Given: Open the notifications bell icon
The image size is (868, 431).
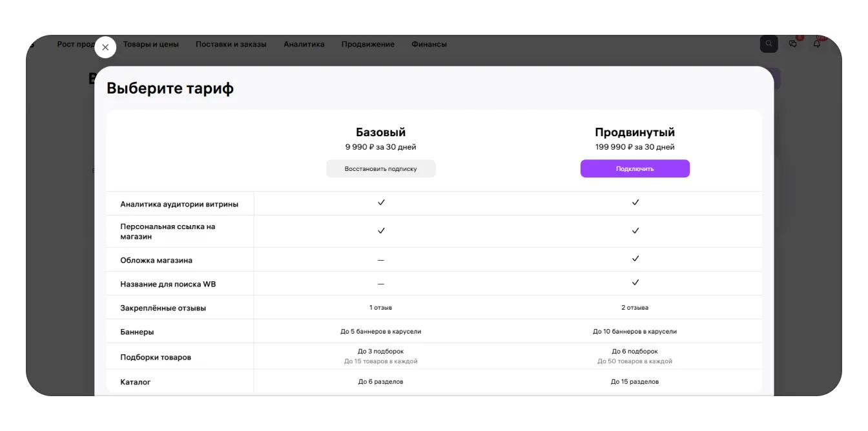Looking at the screenshot, I should tap(817, 44).
